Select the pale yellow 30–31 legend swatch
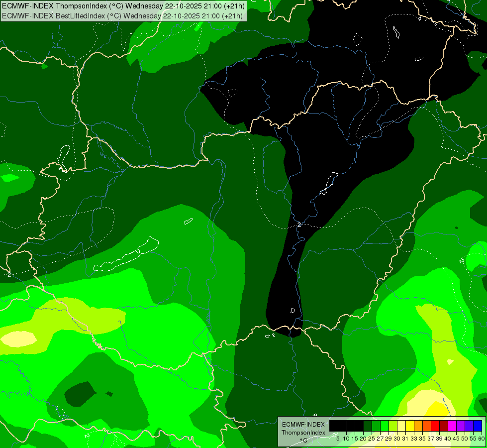The width and height of the screenshot is (487, 448). [401, 426]
